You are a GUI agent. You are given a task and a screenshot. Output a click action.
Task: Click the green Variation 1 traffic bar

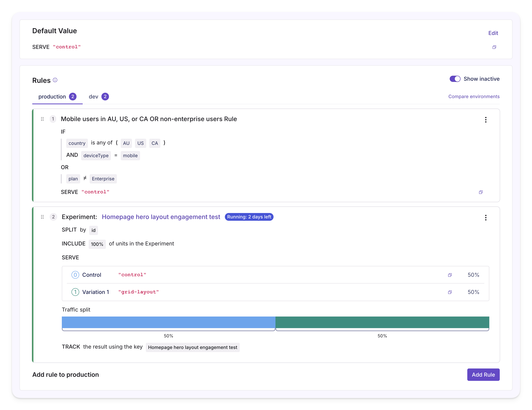coord(382,322)
